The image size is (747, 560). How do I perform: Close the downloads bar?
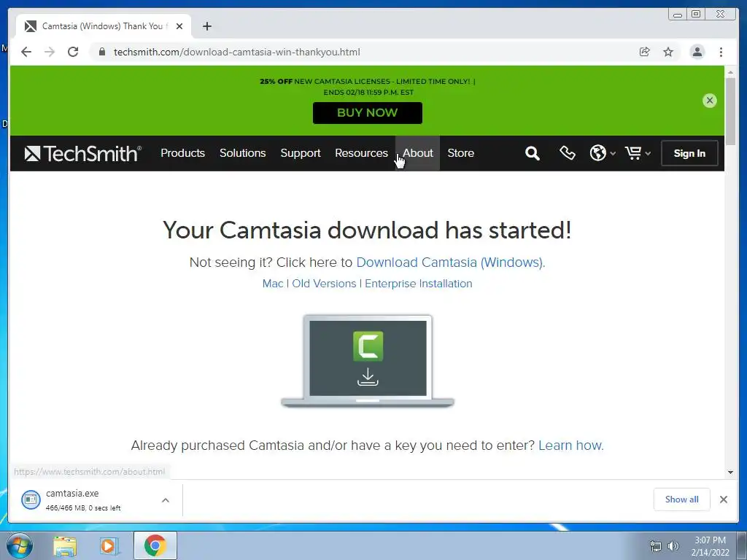pyautogui.click(x=723, y=499)
